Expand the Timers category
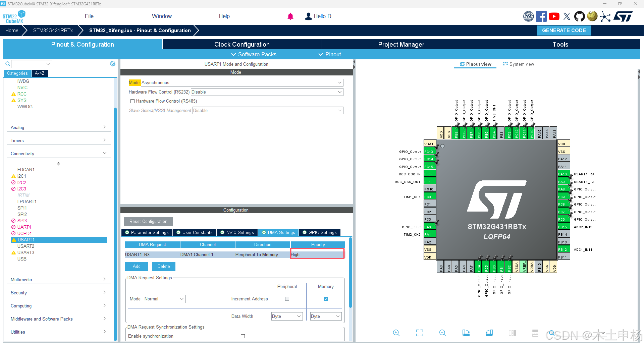The image size is (644, 346). pyautogui.click(x=59, y=140)
